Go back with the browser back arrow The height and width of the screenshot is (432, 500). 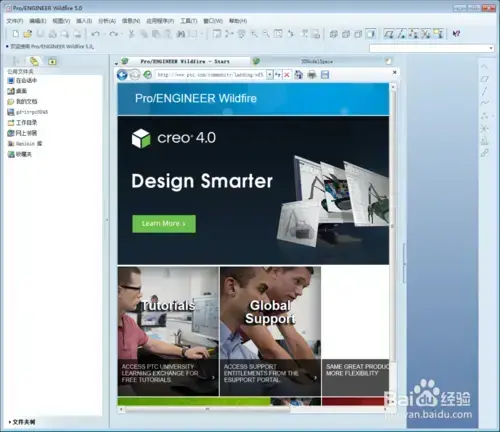122,75
